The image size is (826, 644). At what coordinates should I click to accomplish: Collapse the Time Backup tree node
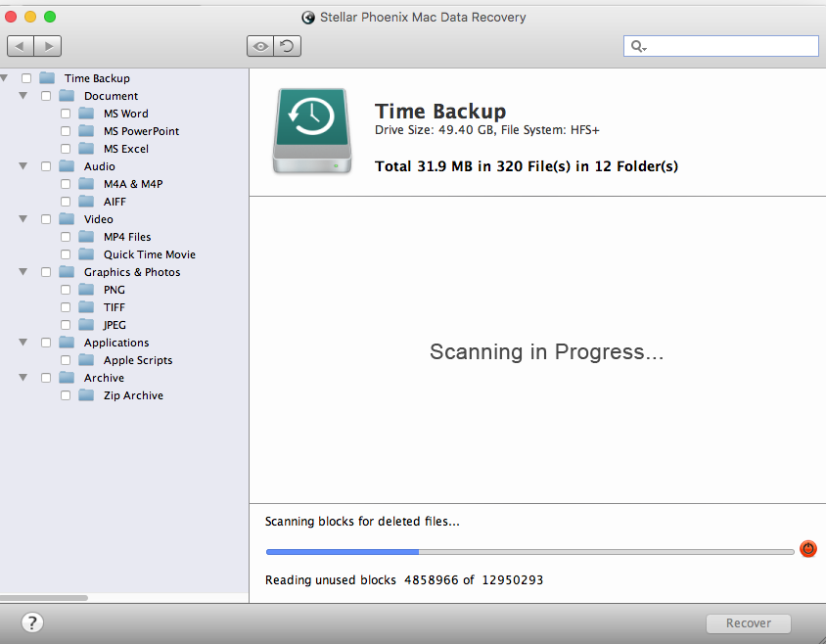point(4,78)
